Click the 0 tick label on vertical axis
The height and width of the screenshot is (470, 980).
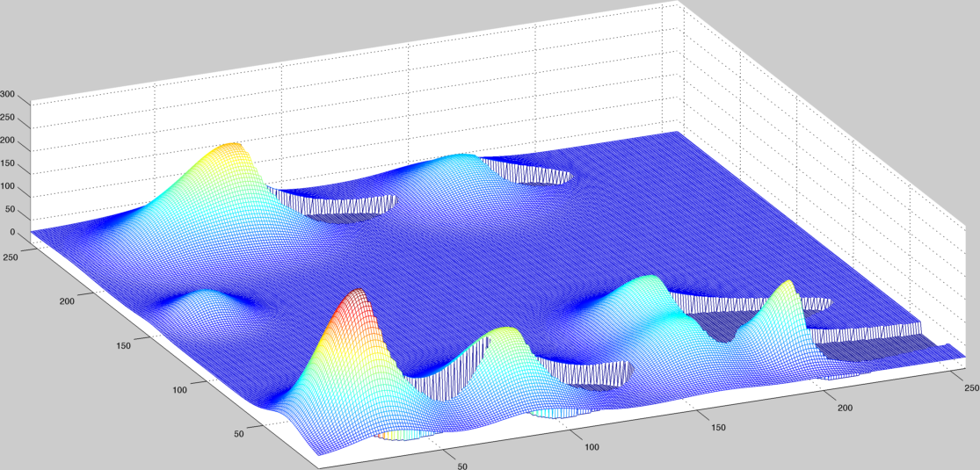[12, 232]
